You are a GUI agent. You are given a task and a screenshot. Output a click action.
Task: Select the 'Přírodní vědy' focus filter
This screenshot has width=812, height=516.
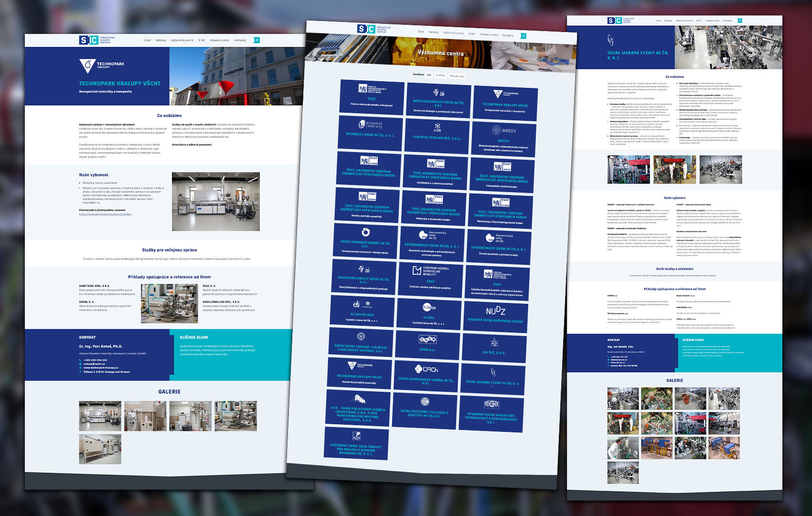point(457,76)
